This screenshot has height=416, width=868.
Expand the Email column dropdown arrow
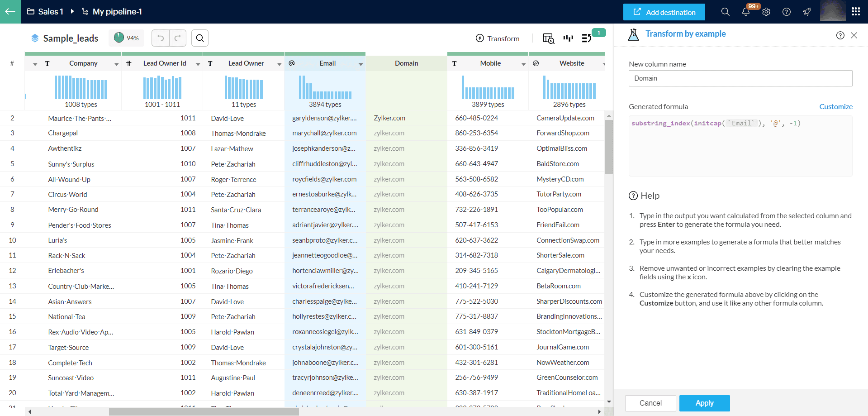pos(360,64)
